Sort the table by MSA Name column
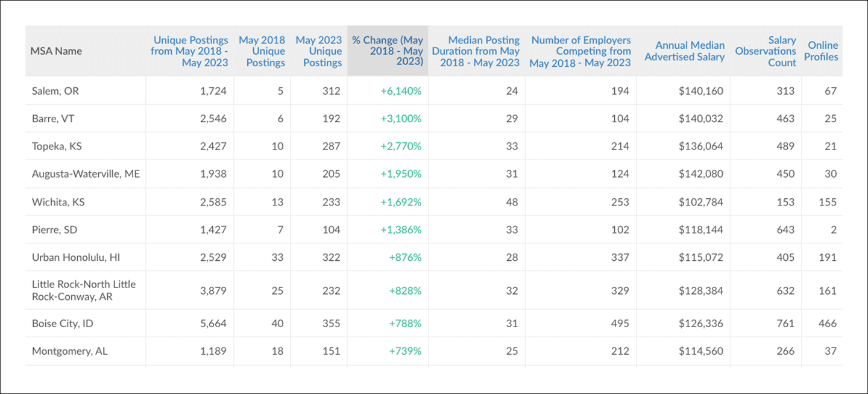Viewport: 868px width, 394px height. tap(56, 51)
